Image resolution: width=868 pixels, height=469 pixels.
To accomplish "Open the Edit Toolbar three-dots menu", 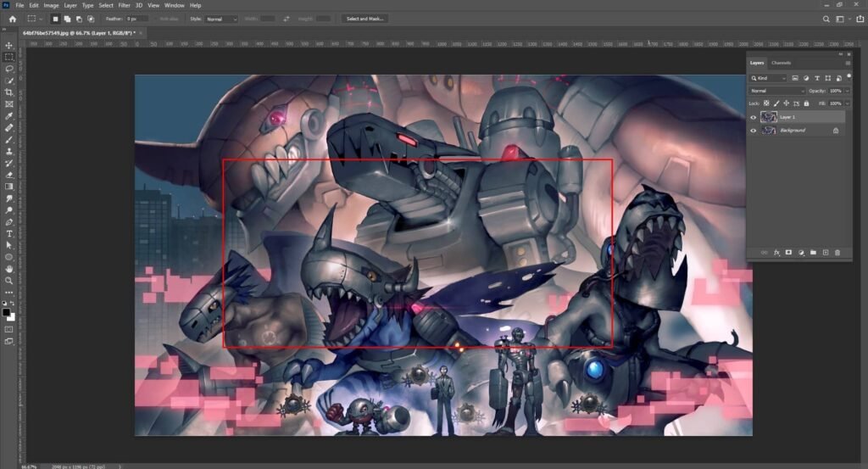I will click(8, 293).
